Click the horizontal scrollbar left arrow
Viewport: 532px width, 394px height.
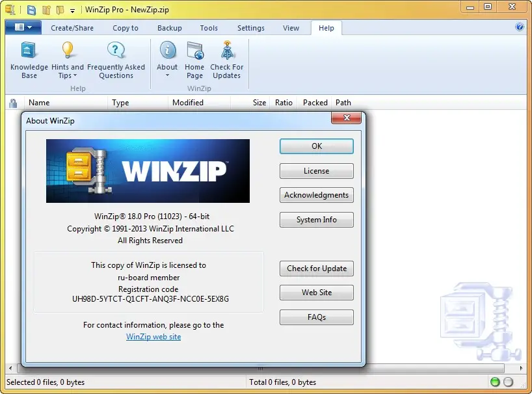tap(10, 368)
